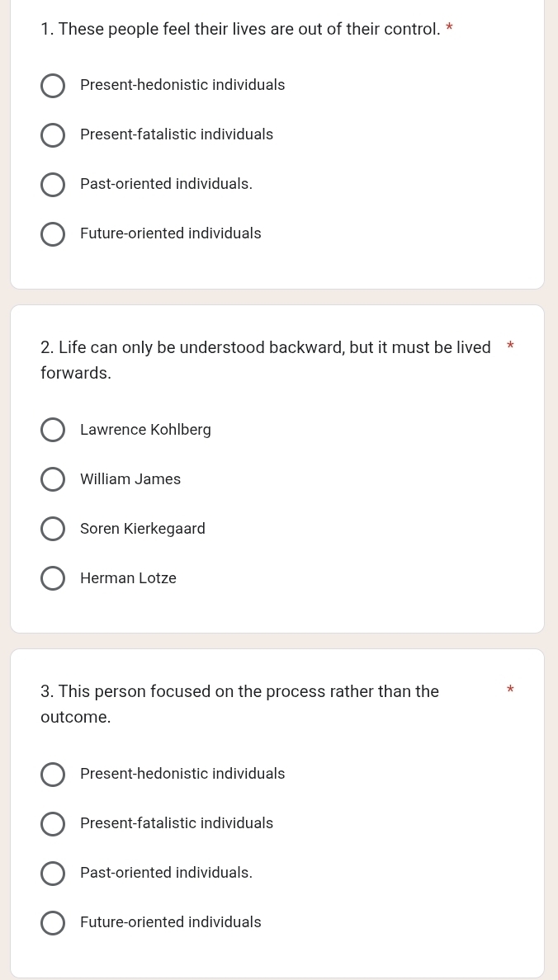This screenshot has height=980, width=558.
Task: Select the William James option
Action: [53, 479]
